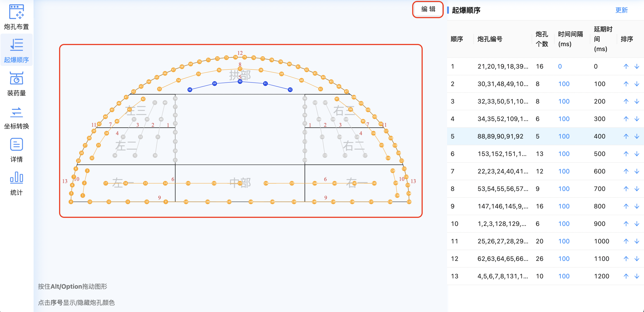Edit the time interval for row 2

tap(564, 84)
